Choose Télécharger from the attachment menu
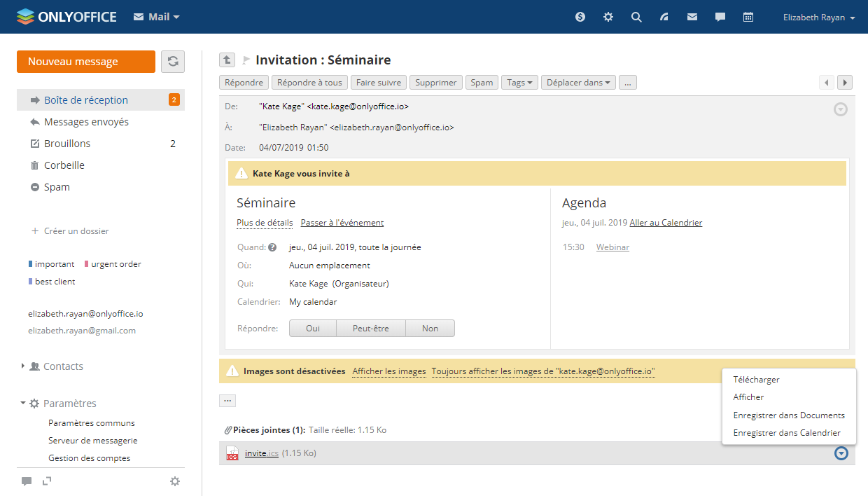868x496 pixels. (x=756, y=380)
